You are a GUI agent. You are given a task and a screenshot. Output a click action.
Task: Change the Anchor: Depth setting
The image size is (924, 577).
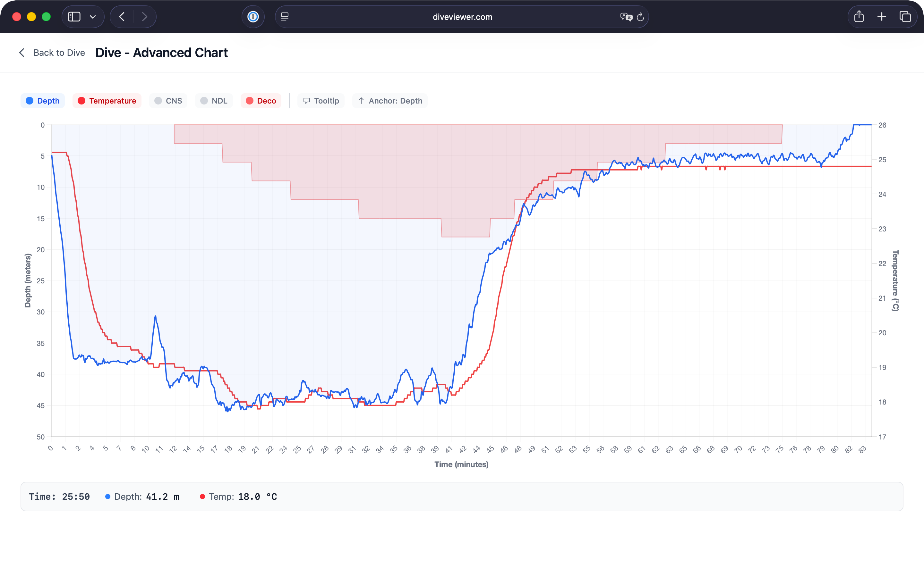[x=389, y=101]
